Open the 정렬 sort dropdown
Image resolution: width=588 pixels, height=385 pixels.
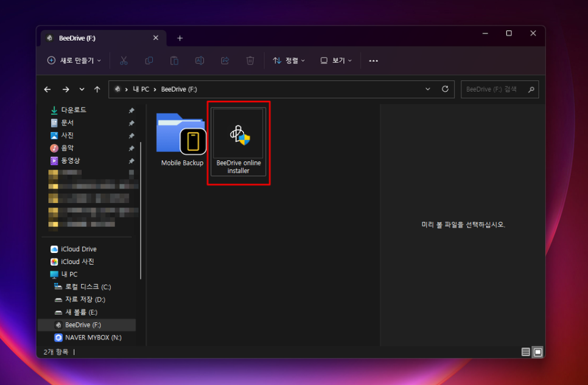tap(289, 60)
